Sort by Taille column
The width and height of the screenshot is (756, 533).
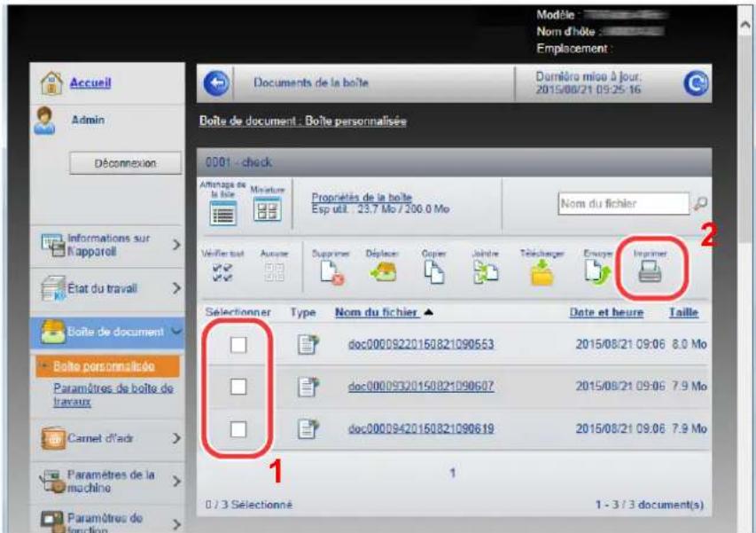(683, 312)
